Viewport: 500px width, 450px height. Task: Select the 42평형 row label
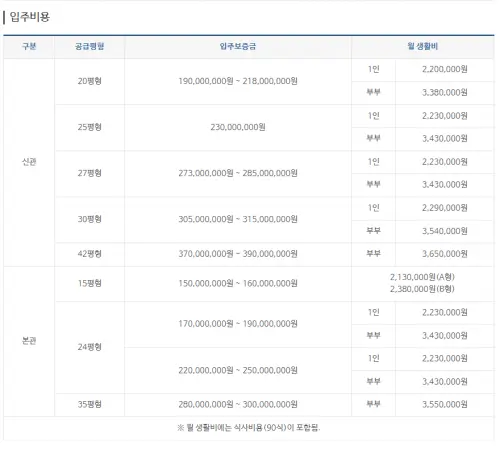89,254
